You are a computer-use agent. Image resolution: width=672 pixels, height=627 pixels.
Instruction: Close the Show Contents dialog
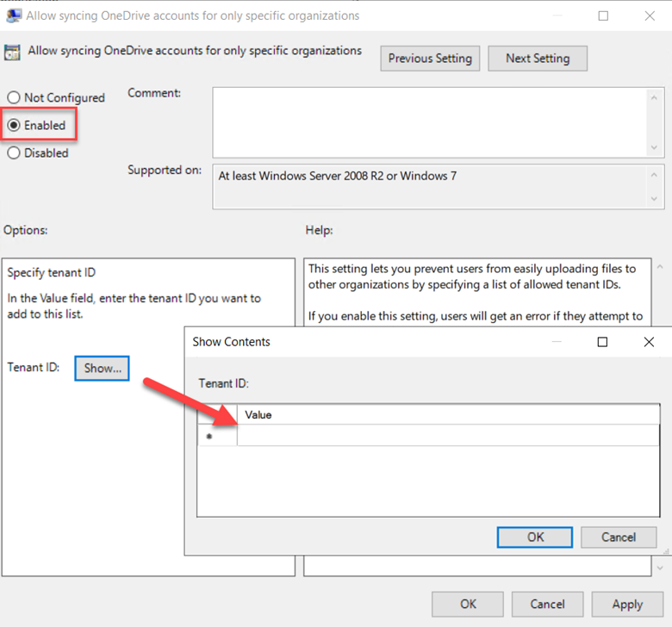(x=649, y=342)
